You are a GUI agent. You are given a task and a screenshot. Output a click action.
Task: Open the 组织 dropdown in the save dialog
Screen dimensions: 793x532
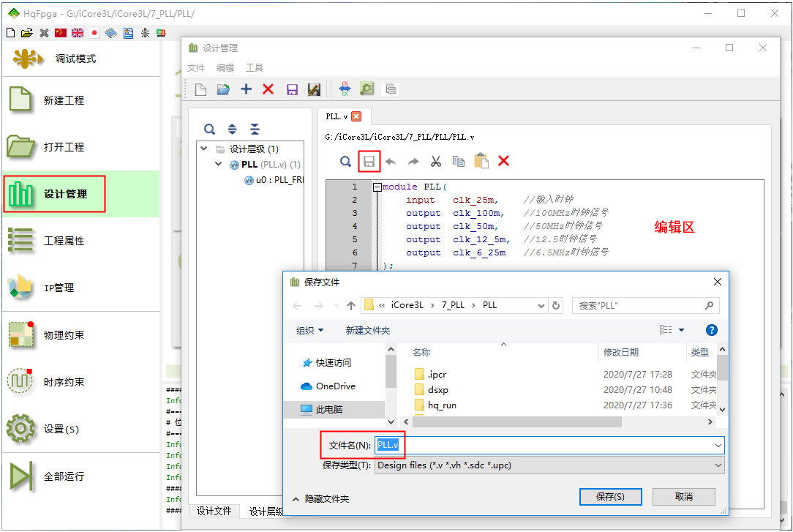[309, 331]
